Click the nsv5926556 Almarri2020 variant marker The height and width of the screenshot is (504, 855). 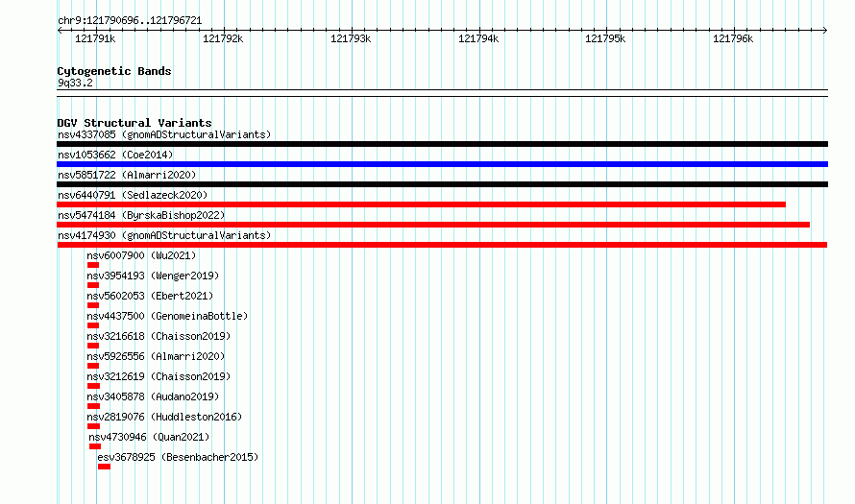coord(93,366)
